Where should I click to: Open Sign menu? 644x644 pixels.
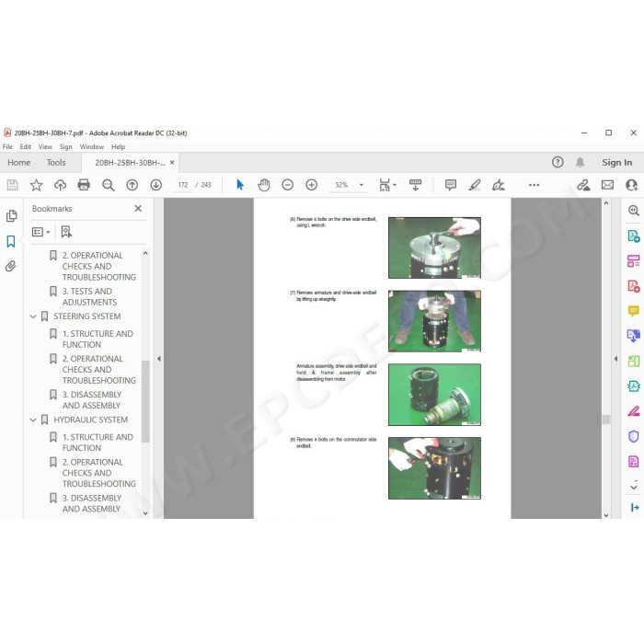(x=65, y=146)
